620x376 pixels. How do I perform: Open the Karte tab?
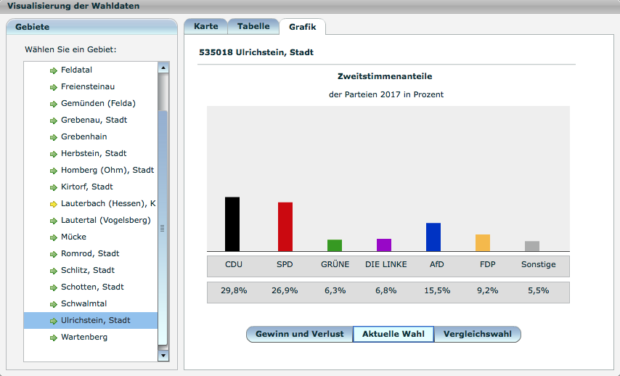[x=206, y=26]
